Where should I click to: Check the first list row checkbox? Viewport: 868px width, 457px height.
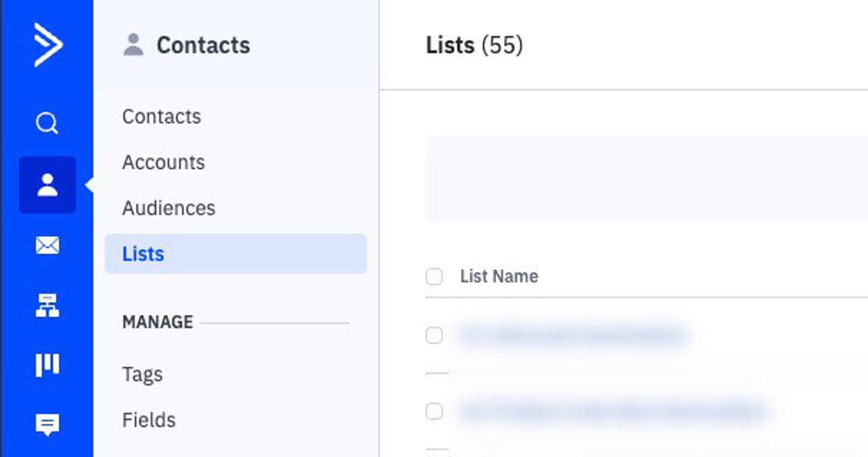(x=434, y=335)
